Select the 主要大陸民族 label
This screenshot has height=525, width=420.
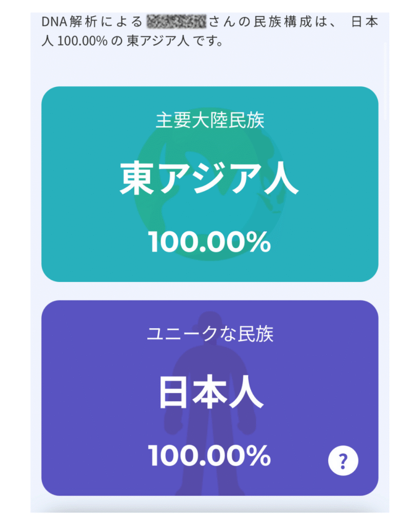coord(210,121)
